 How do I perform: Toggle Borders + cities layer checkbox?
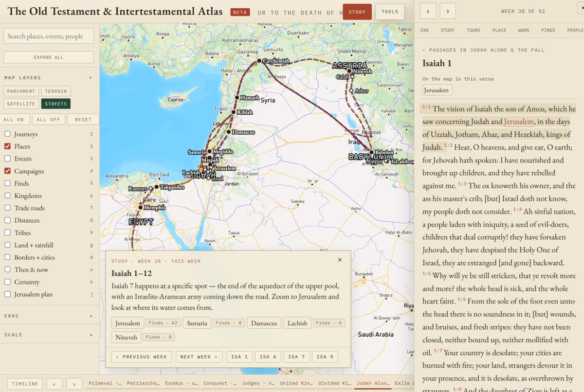pos(7,257)
